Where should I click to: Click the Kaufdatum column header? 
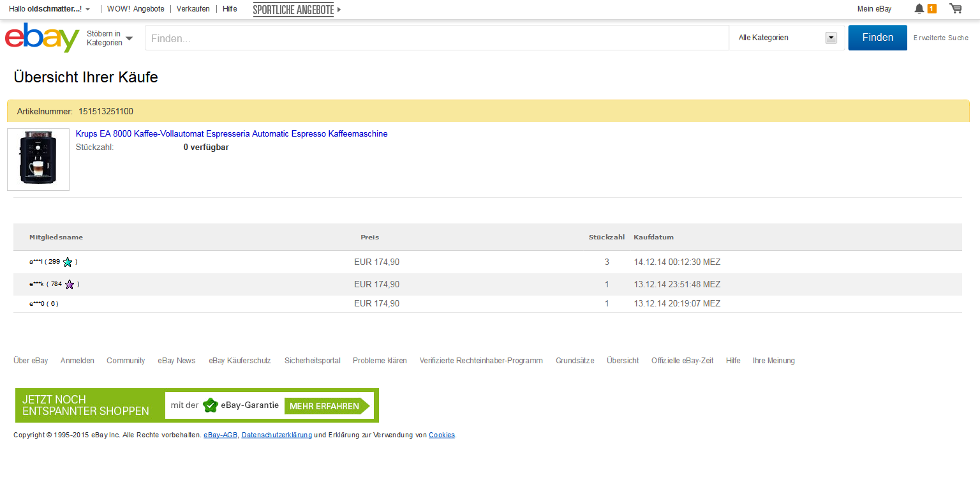click(654, 237)
